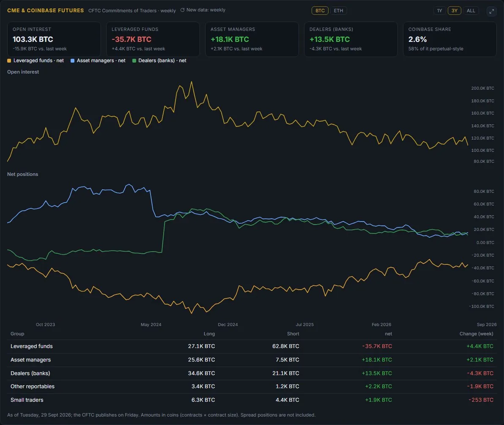Select the ALL time range

click(x=471, y=11)
